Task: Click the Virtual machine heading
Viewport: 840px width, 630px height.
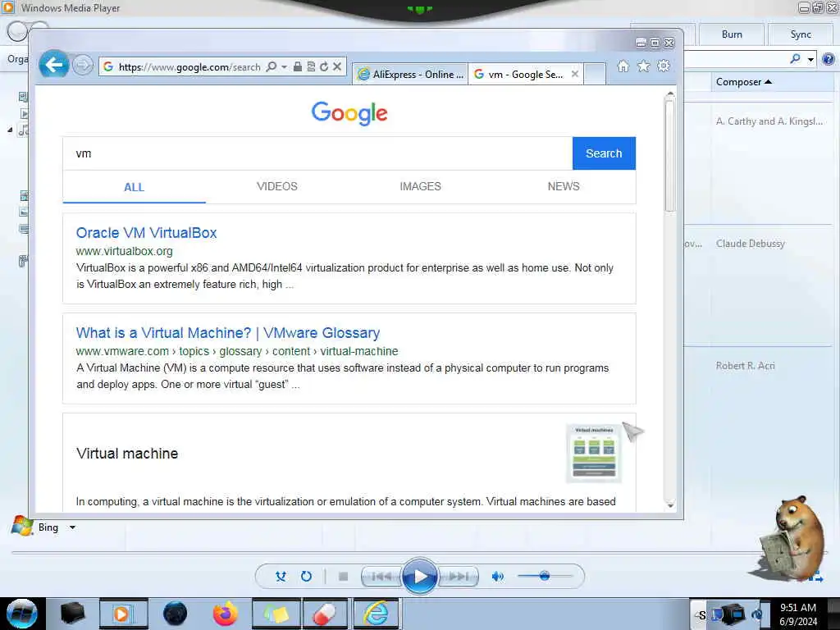Action: pyautogui.click(x=127, y=454)
